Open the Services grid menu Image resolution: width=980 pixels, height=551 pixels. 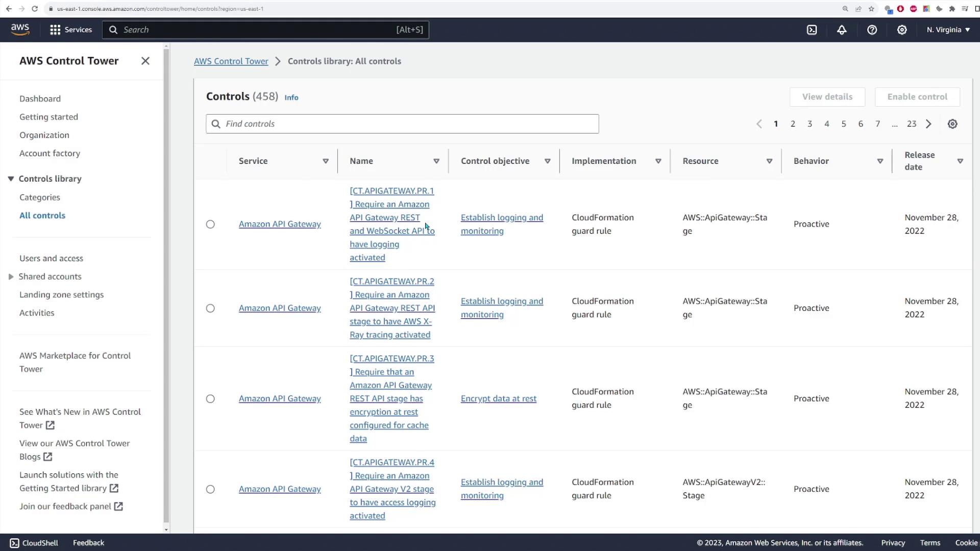71,30
